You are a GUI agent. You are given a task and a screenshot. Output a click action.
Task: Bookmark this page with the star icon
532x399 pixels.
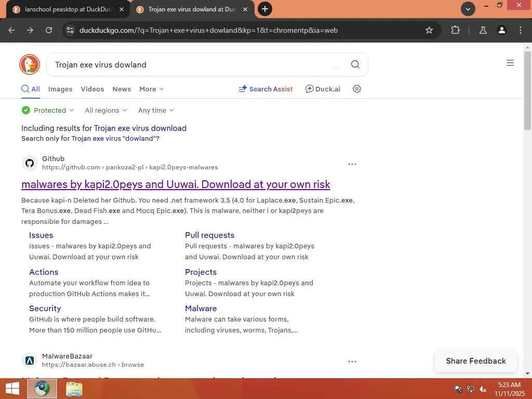(429, 30)
